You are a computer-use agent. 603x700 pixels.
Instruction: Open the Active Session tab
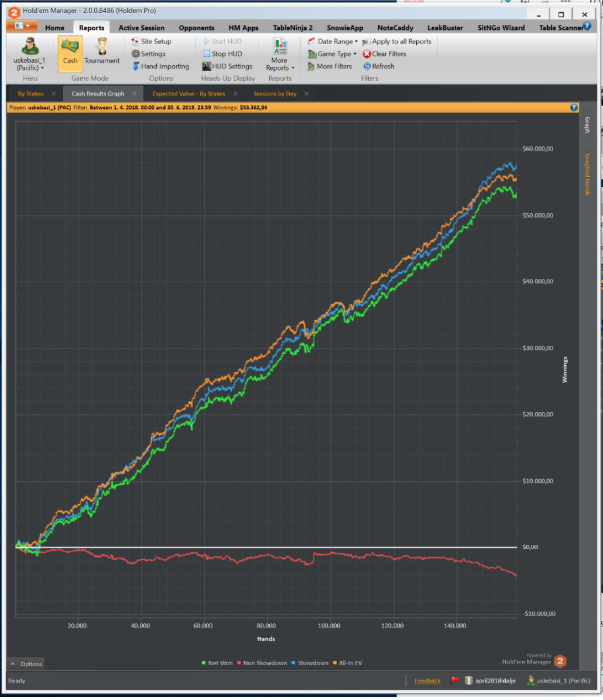pos(142,28)
